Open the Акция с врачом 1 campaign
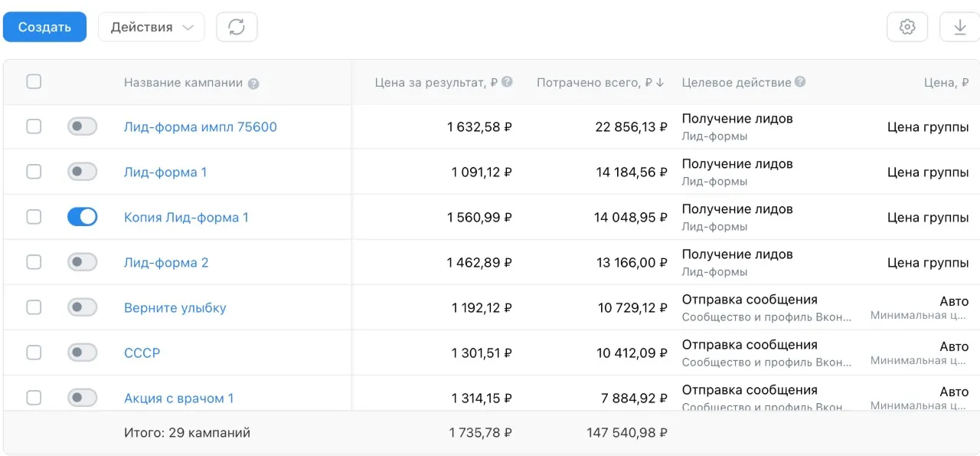Screen dimensions: 980x456 179,399
